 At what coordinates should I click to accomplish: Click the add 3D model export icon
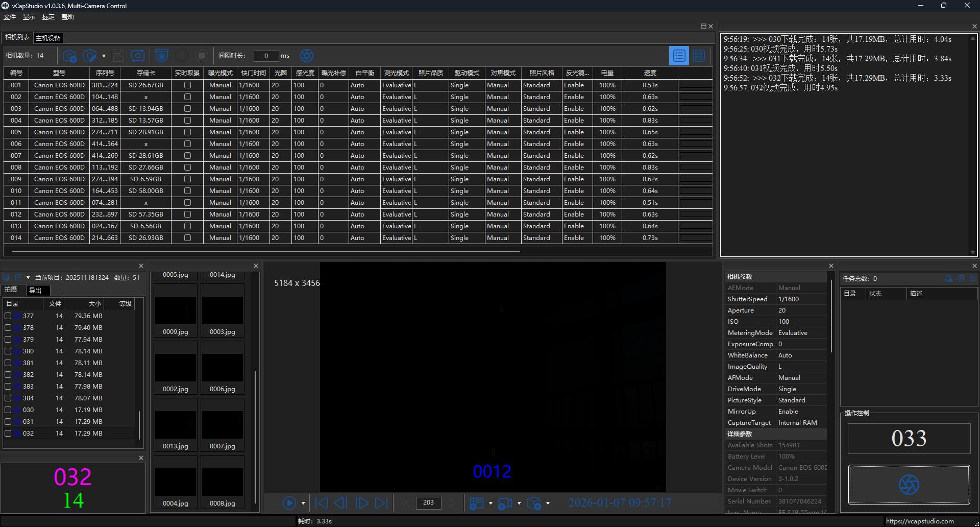534,503
